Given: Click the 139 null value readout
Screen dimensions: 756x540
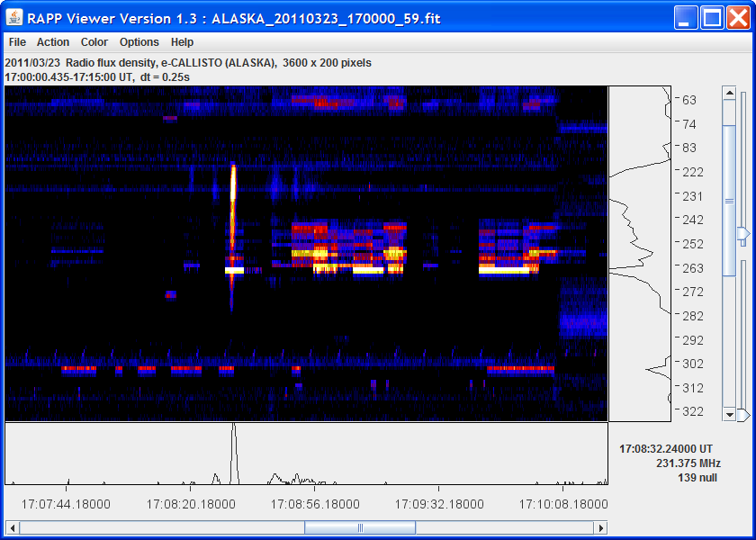Looking at the screenshot, I should [697, 478].
